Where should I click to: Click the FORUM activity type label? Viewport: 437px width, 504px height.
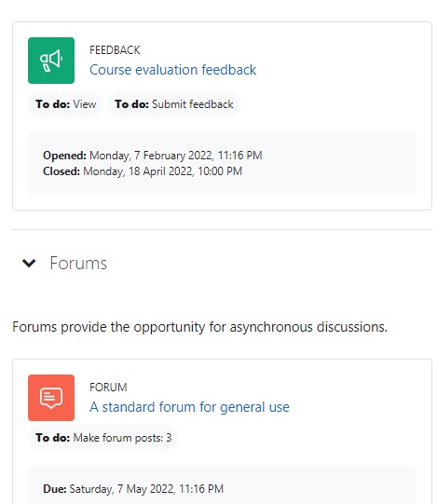(108, 388)
